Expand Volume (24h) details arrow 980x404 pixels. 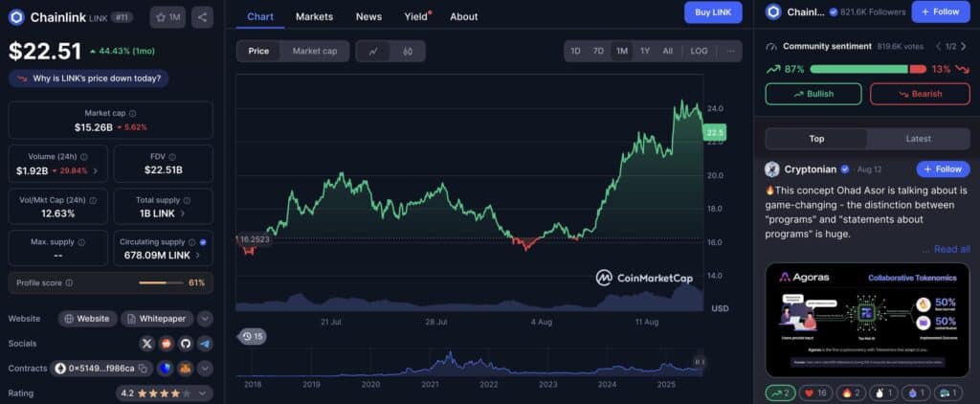tap(95, 170)
